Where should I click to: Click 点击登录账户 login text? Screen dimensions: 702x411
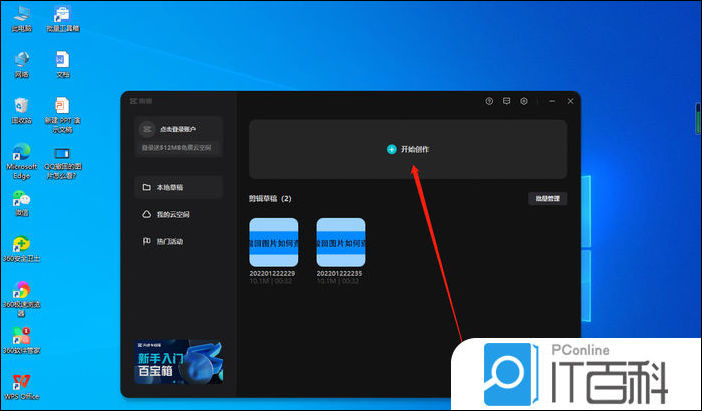click(x=178, y=129)
